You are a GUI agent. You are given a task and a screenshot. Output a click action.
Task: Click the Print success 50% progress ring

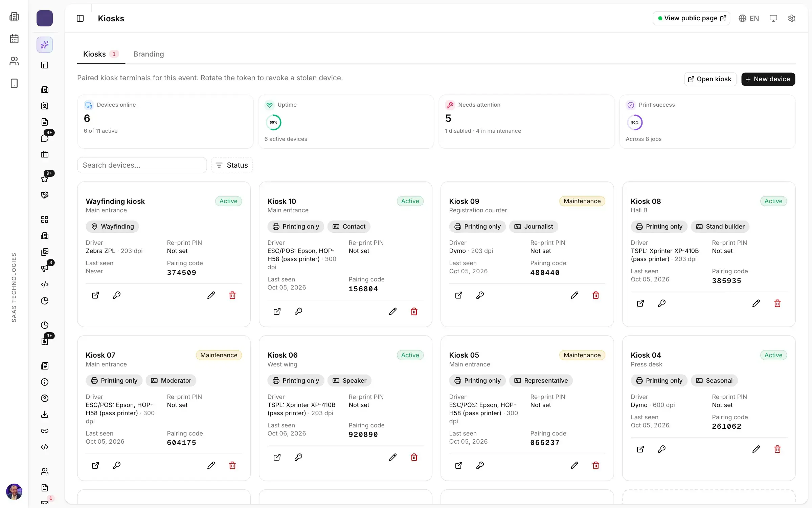click(635, 123)
